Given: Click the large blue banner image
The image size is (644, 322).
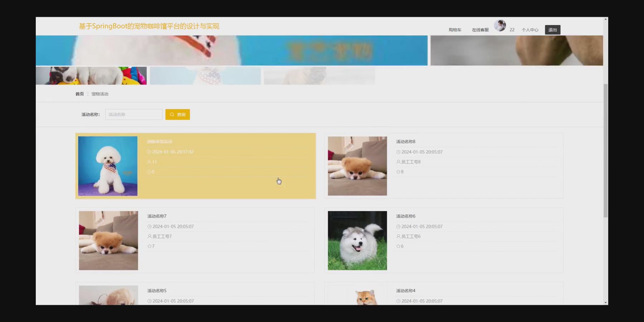Looking at the screenshot, I should click(231, 50).
